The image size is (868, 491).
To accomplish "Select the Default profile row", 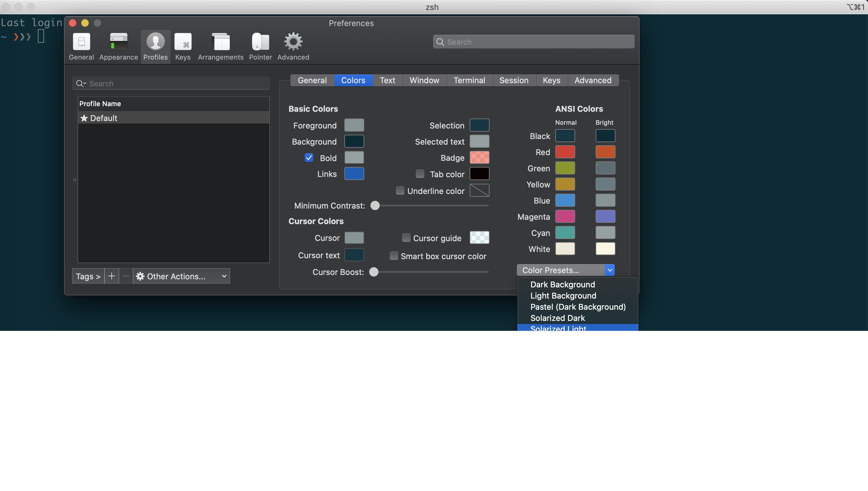I will 173,118.
